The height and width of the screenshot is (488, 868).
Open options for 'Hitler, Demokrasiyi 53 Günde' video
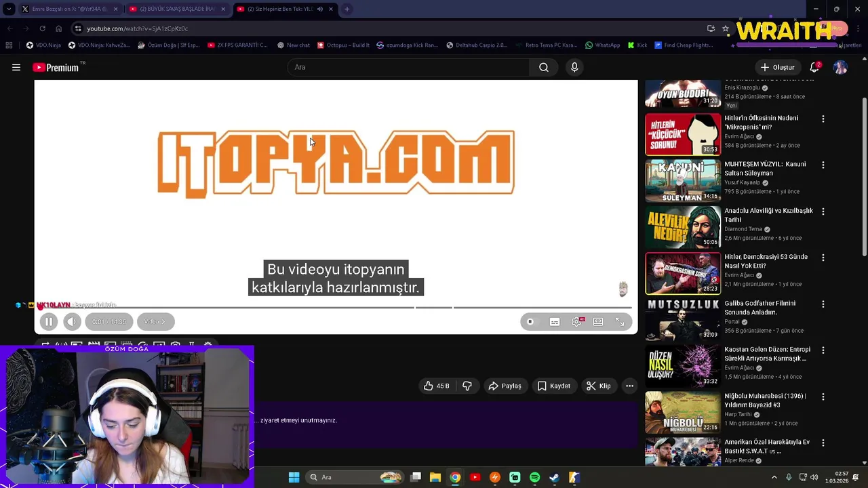(823, 258)
